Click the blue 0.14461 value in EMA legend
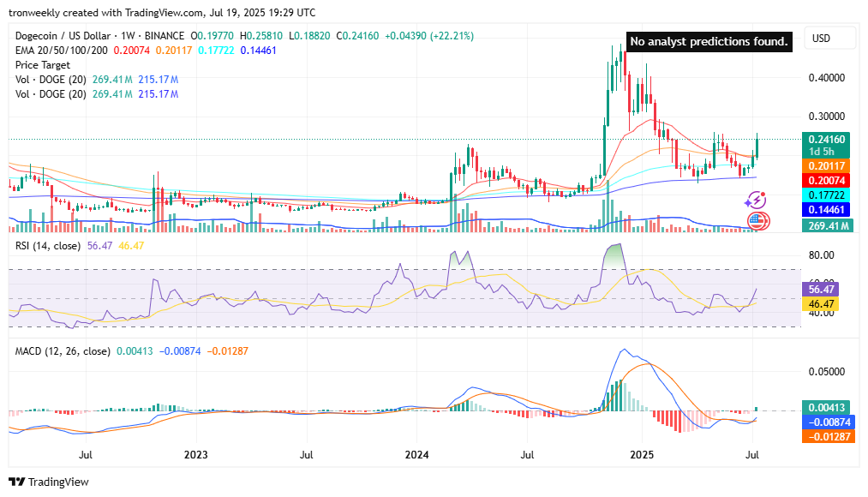This screenshot has height=497, width=868. (x=258, y=51)
